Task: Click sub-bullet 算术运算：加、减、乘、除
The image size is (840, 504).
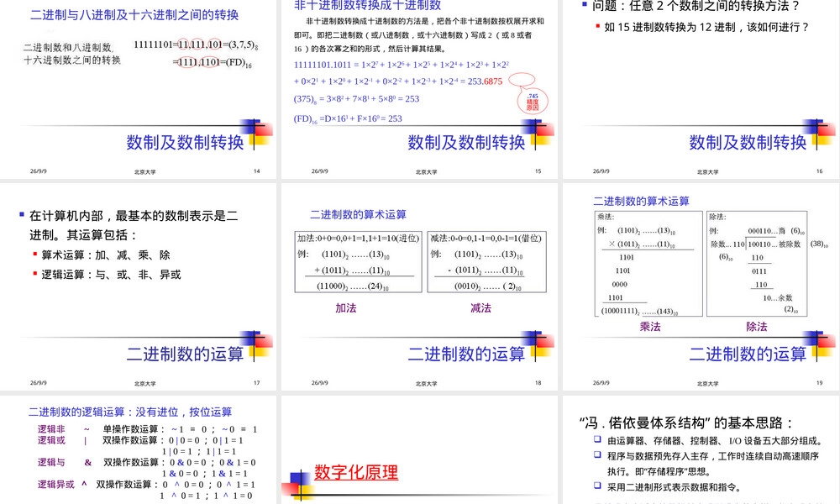Action: (x=106, y=255)
